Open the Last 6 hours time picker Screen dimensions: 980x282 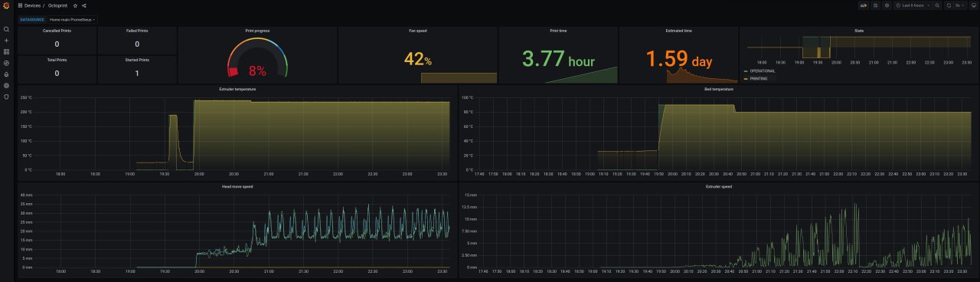tap(913, 5)
